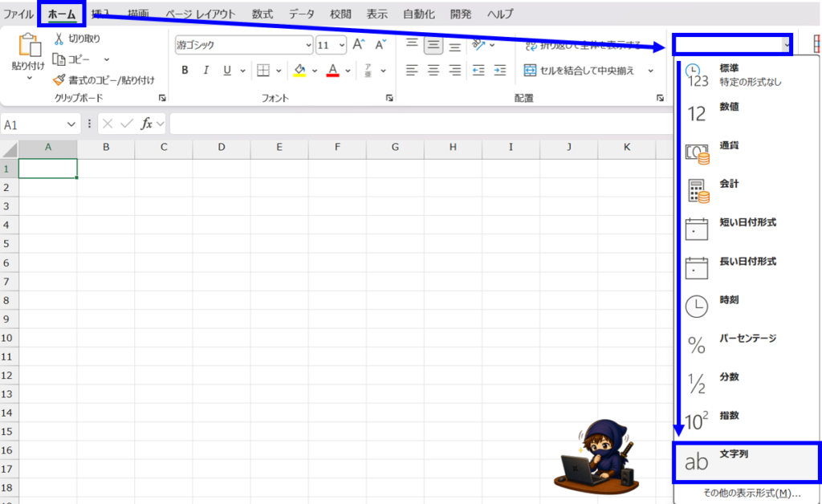Center text horizontally icon
Viewport: 822px width, 504px height.
pos(433,70)
